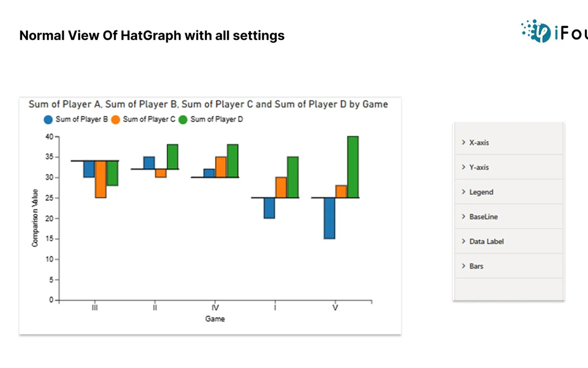Click the 'III' x-axis category label
Viewport: 588px width, 368px height.
click(95, 308)
